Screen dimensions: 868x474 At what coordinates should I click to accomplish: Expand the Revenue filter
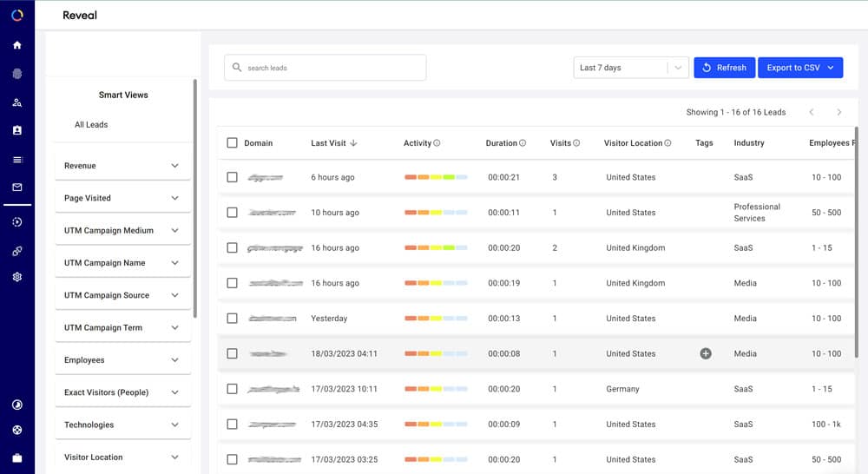point(122,166)
